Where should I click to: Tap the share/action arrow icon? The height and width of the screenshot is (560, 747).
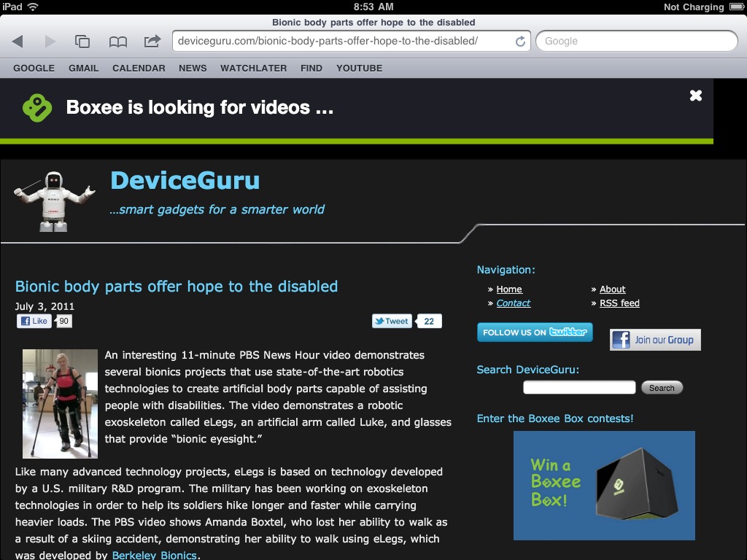coord(152,42)
